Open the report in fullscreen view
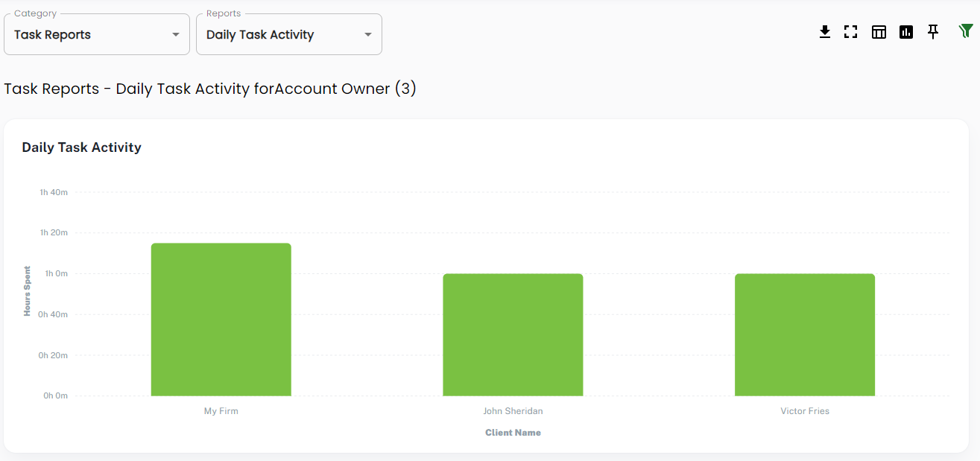980x461 pixels. 850,32
